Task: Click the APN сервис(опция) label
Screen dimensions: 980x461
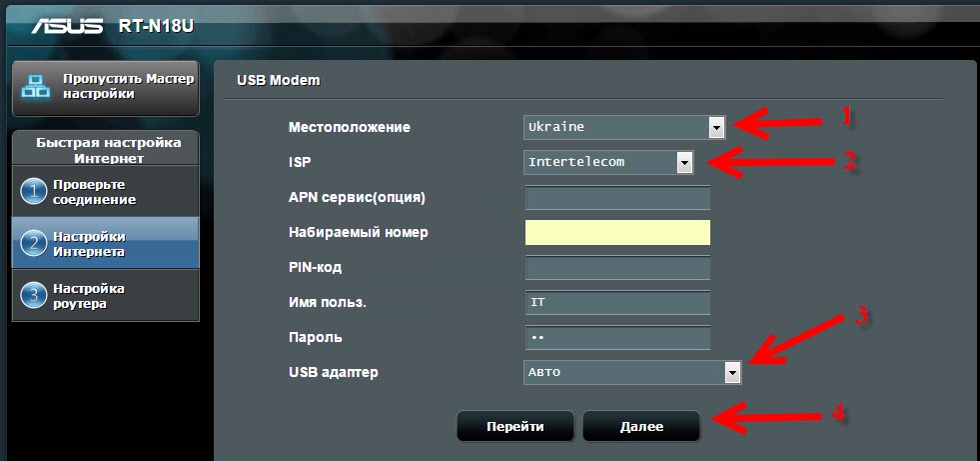Action: click(x=357, y=198)
